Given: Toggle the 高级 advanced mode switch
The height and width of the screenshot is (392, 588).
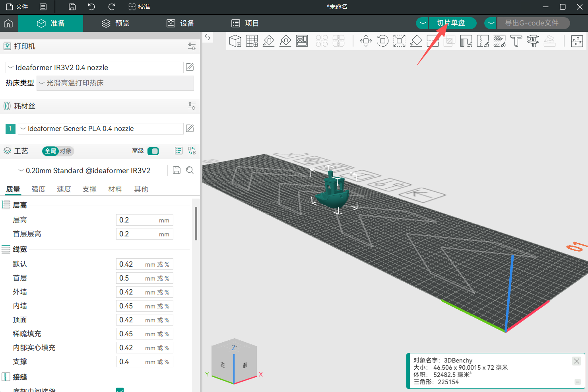Looking at the screenshot, I should point(153,151).
